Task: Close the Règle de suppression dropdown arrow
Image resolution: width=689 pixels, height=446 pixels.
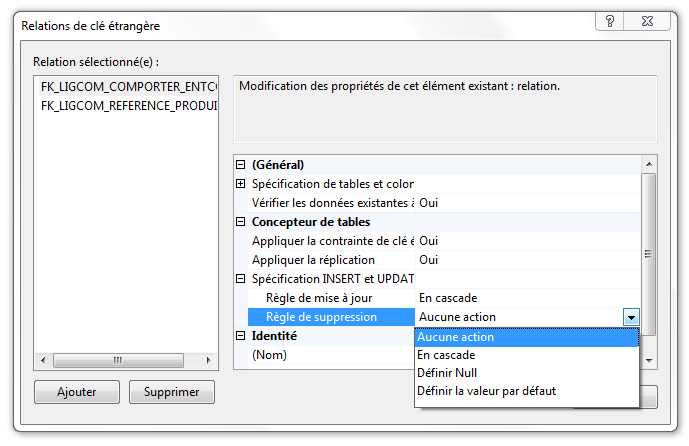Action: 630,317
